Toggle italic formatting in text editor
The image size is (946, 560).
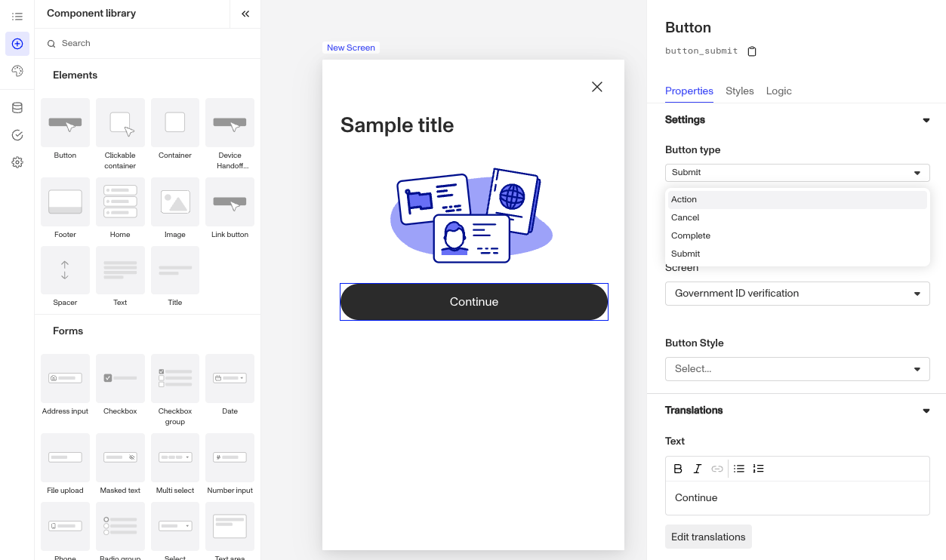[x=698, y=469]
